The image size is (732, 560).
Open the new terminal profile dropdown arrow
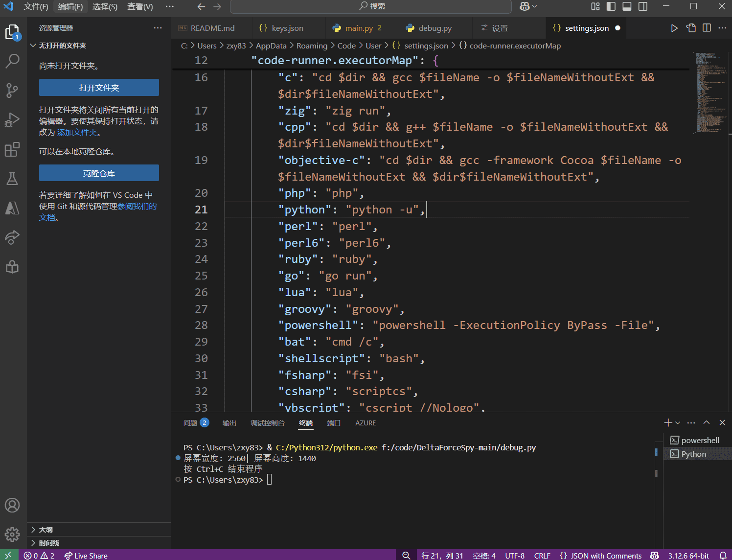678,422
